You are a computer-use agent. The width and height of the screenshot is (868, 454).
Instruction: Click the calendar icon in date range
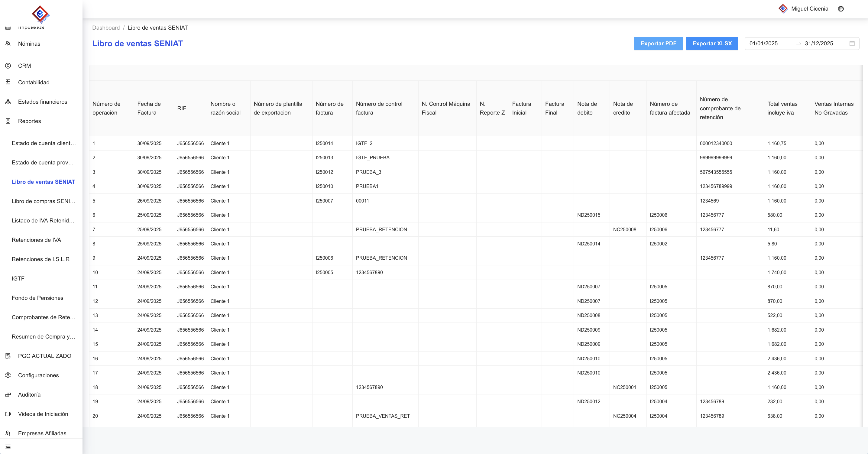click(852, 44)
